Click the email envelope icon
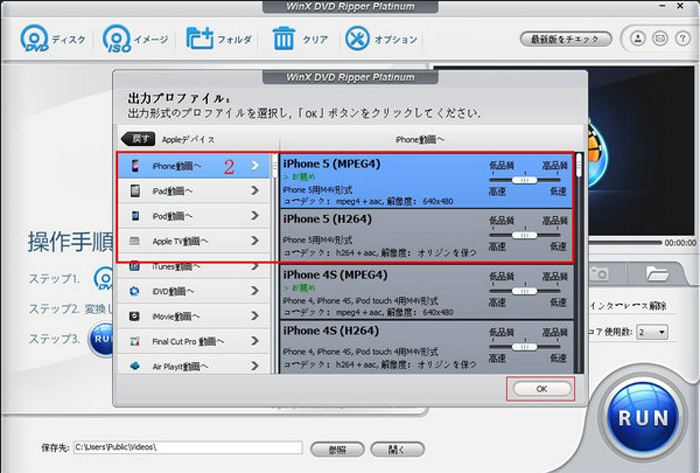Viewport: 700px width, 473px height. coord(660,38)
